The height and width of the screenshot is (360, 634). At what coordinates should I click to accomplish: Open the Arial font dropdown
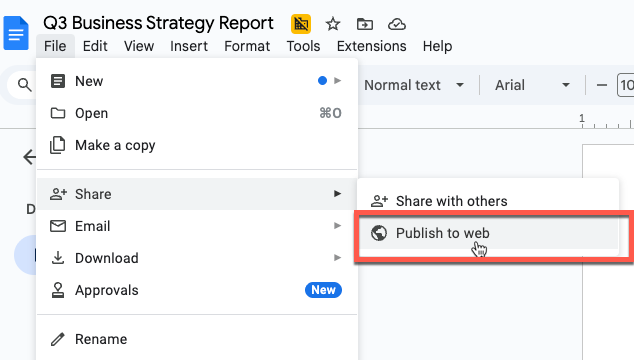pyautogui.click(x=533, y=85)
